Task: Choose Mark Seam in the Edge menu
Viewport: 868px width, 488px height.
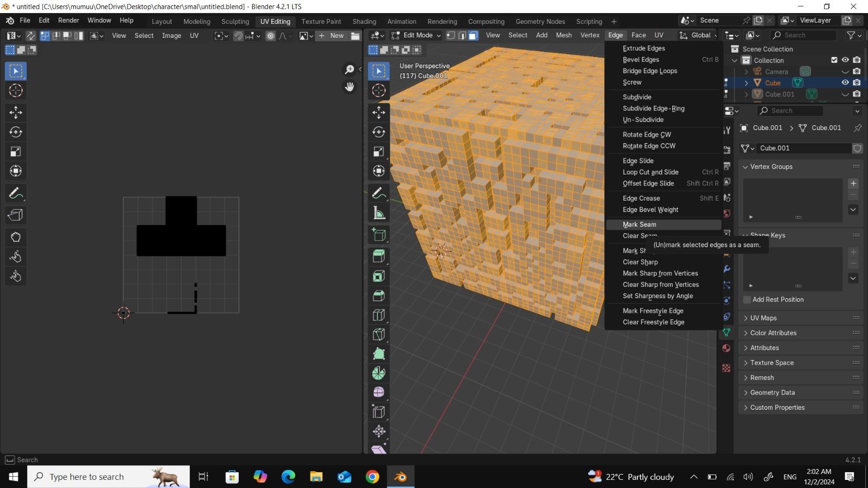Action: tap(663, 224)
